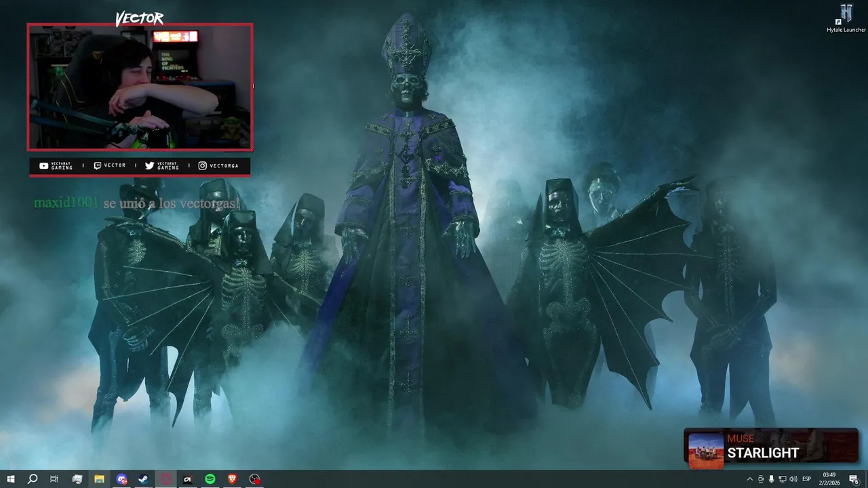Click the highlighted red circular taskbar app
The image size is (868, 488).
(x=166, y=479)
